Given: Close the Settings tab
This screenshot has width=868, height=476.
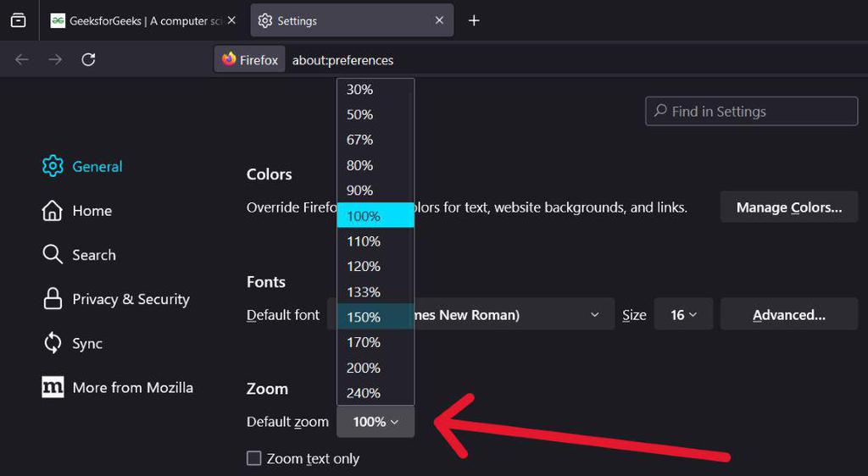Looking at the screenshot, I should (439, 20).
